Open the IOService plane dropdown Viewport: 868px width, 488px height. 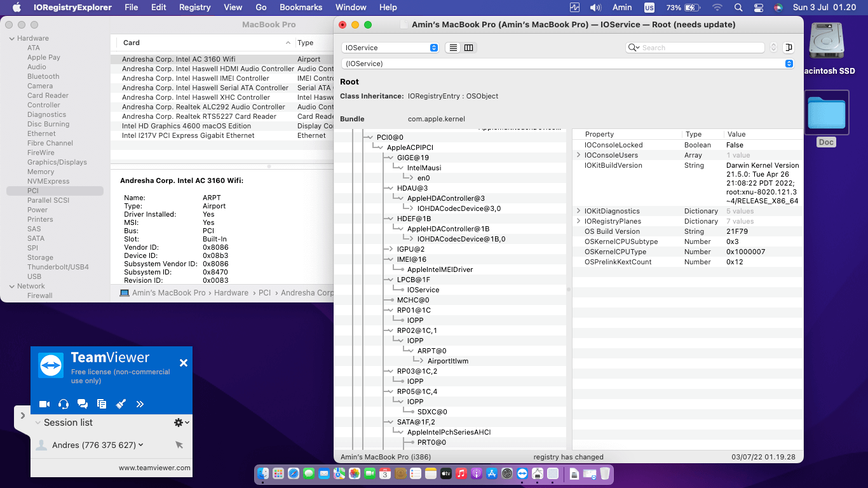[390, 48]
